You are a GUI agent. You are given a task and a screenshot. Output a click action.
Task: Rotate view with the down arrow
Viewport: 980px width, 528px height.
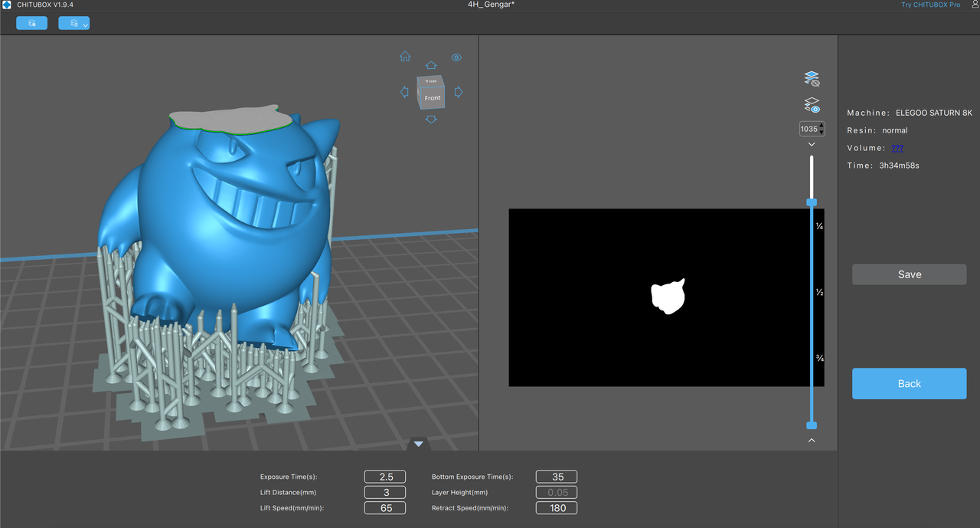pos(431,119)
